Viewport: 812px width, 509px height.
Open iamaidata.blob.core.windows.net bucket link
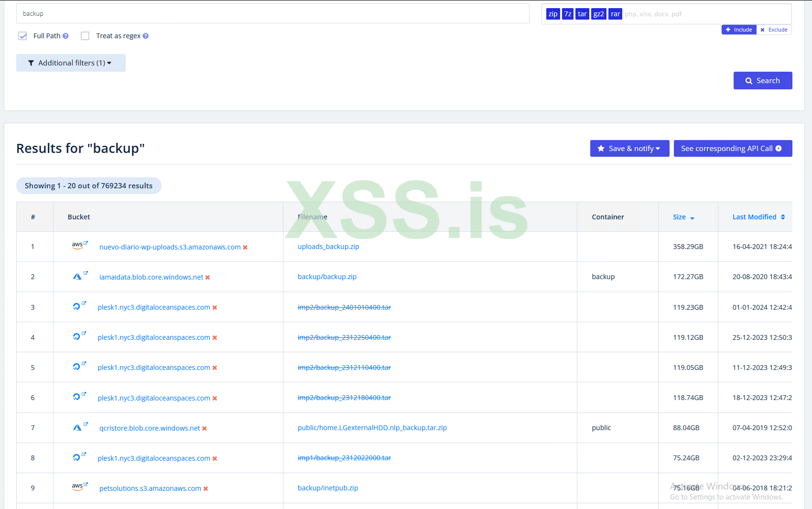pos(152,277)
